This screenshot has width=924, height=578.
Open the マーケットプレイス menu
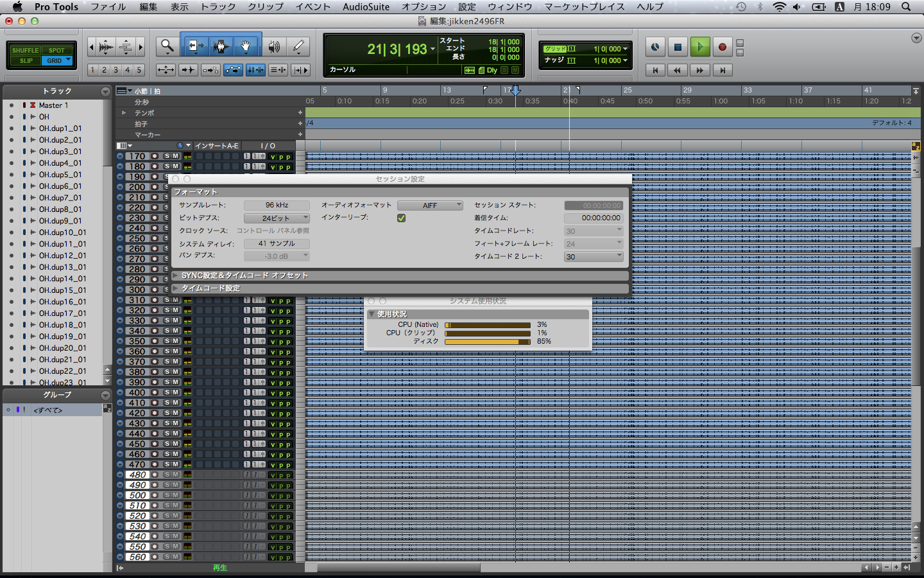tap(585, 6)
